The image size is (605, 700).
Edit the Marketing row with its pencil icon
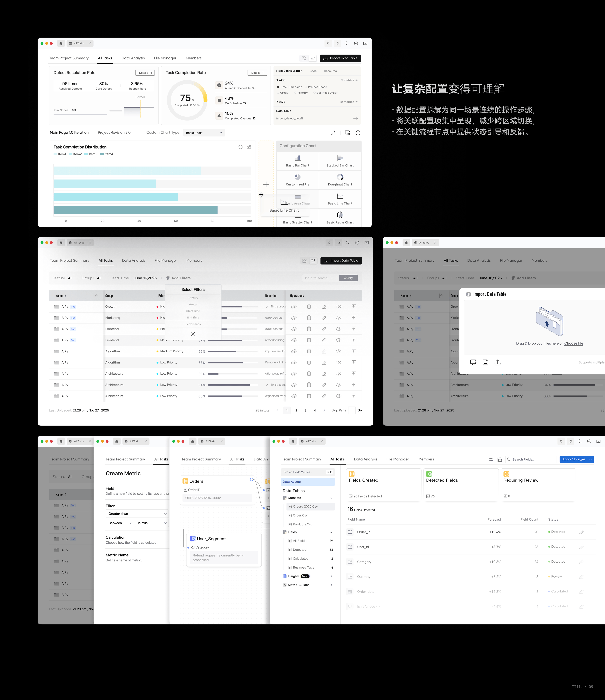pos(324,318)
